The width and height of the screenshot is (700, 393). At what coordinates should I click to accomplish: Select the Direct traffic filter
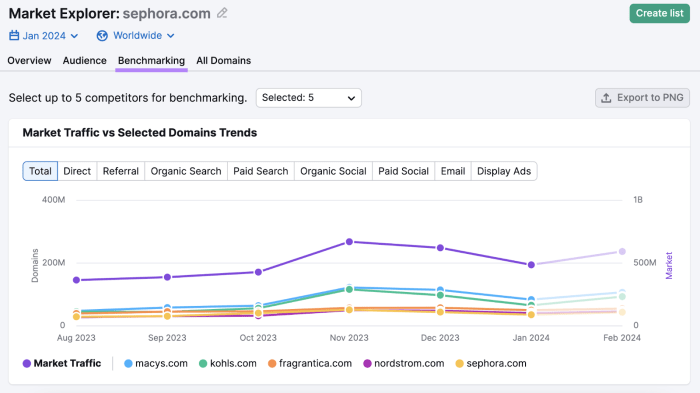(x=77, y=171)
